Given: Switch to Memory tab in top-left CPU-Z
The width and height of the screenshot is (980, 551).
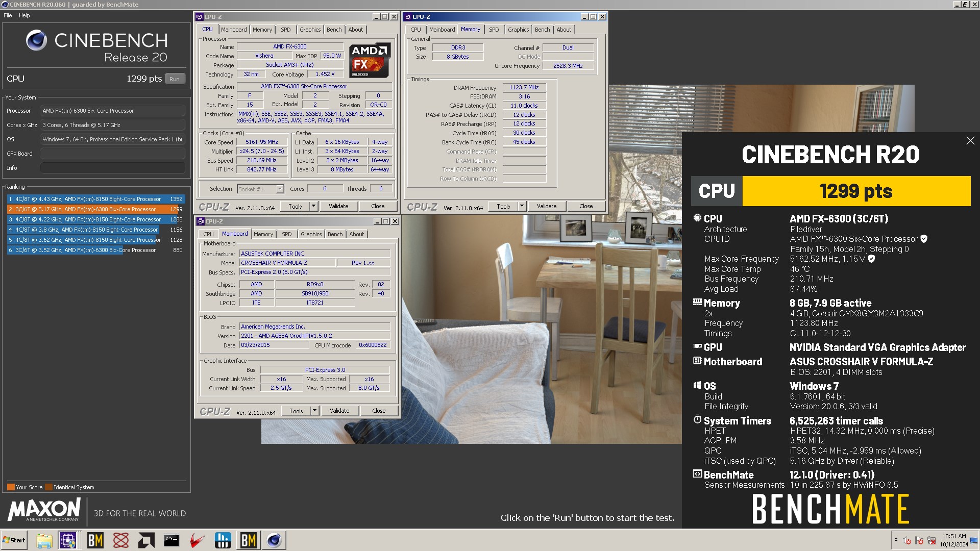Looking at the screenshot, I should tap(262, 30).
